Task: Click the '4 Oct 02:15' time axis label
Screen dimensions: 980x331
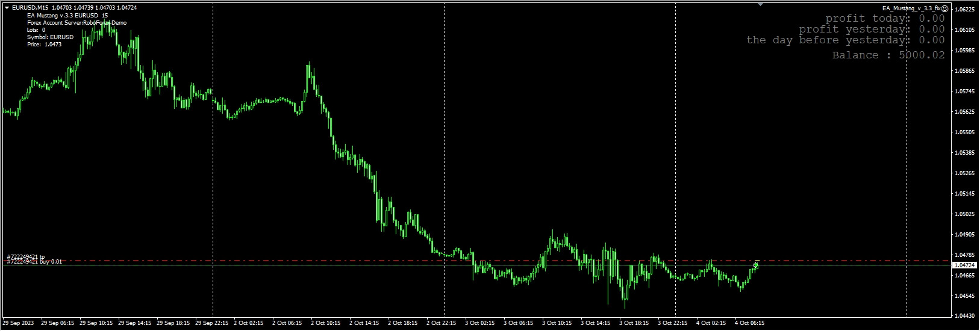Action: tap(711, 324)
